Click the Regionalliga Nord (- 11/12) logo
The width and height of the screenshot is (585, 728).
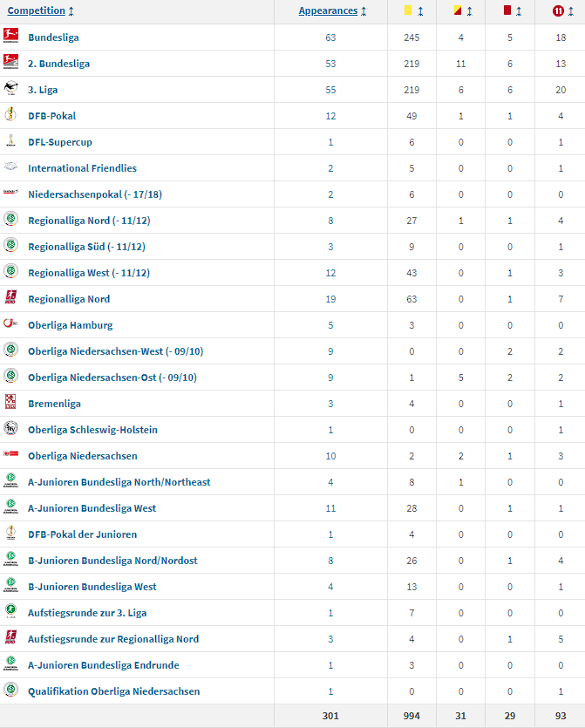(10, 219)
